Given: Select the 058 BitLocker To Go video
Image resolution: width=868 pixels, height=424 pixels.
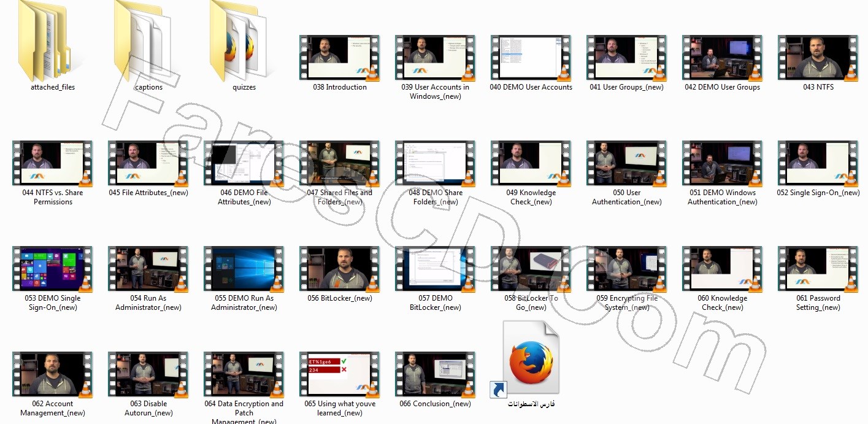Looking at the screenshot, I should tap(531, 269).
